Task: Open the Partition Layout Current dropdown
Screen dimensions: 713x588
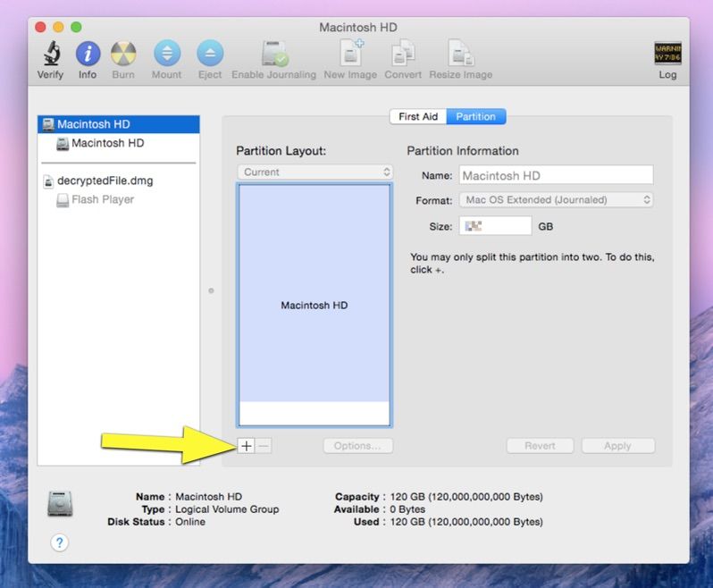Action: pyautogui.click(x=315, y=172)
